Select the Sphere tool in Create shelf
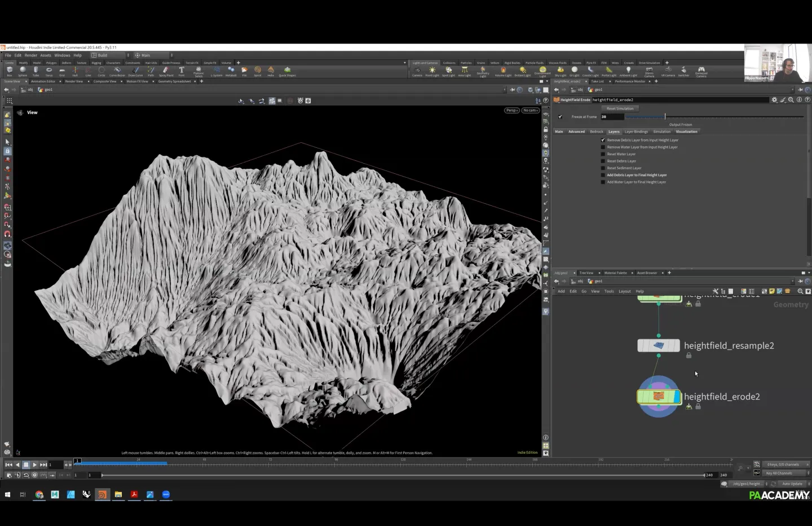The height and width of the screenshot is (526, 812). coord(23,71)
